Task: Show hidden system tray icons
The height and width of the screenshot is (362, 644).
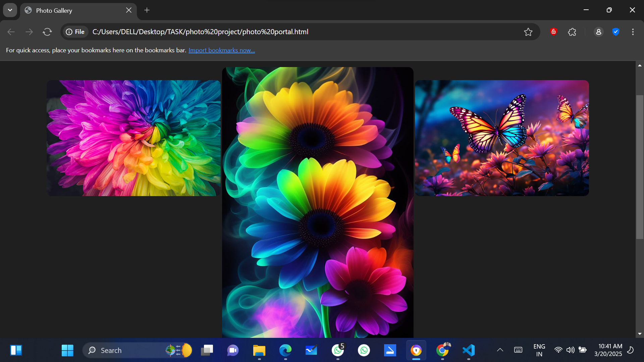Action: [x=500, y=350]
